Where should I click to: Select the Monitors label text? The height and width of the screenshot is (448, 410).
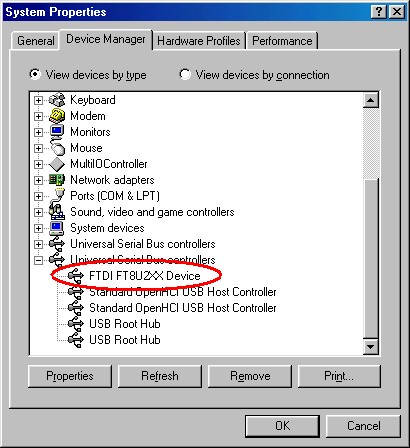pyautogui.click(x=90, y=132)
